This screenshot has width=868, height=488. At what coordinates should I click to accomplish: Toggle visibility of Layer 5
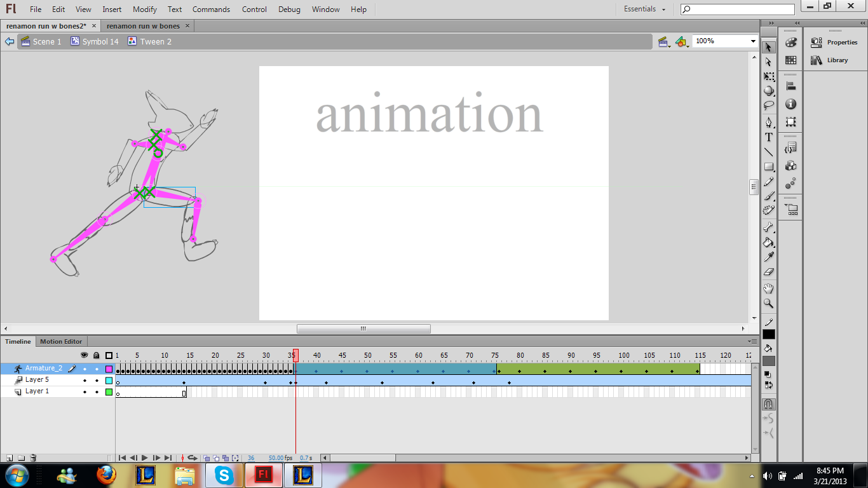point(85,380)
